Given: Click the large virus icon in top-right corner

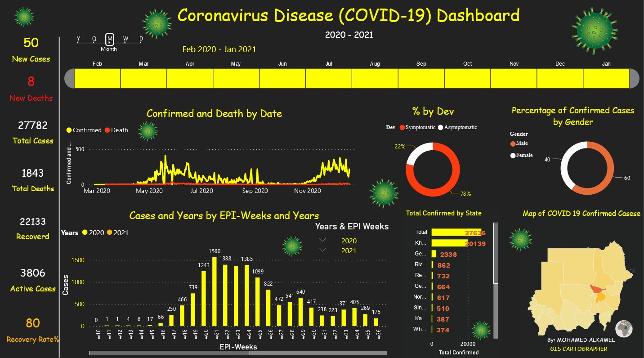Looking at the screenshot, I should coord(595,29).
